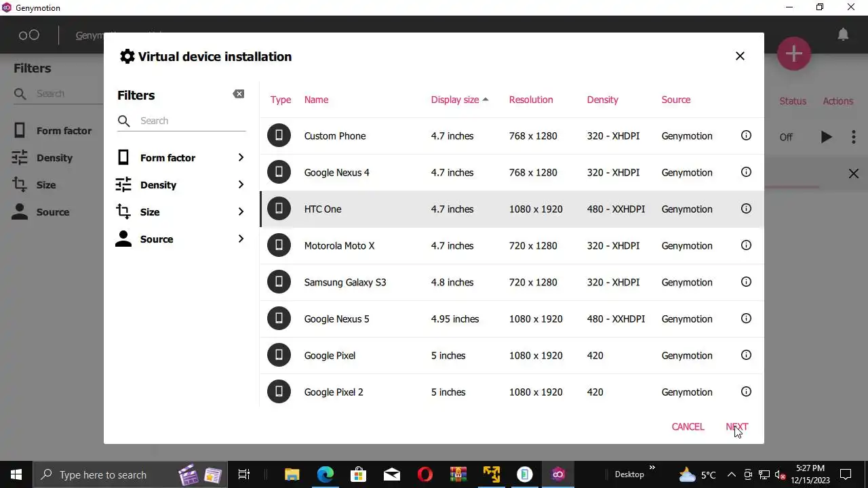Click the phone icon for Motorola Moto X
868x488 pixels.
click(279, 245)
